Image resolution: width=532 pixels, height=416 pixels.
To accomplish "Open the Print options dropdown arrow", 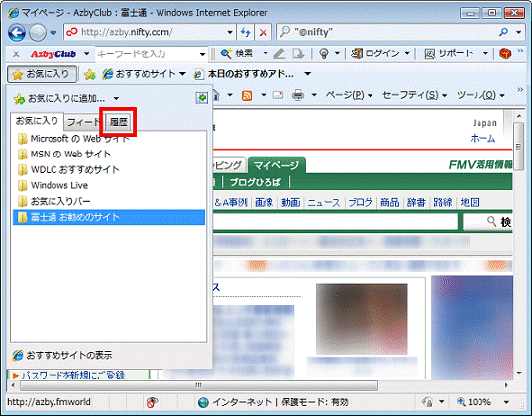I will (x=314, y=95).
